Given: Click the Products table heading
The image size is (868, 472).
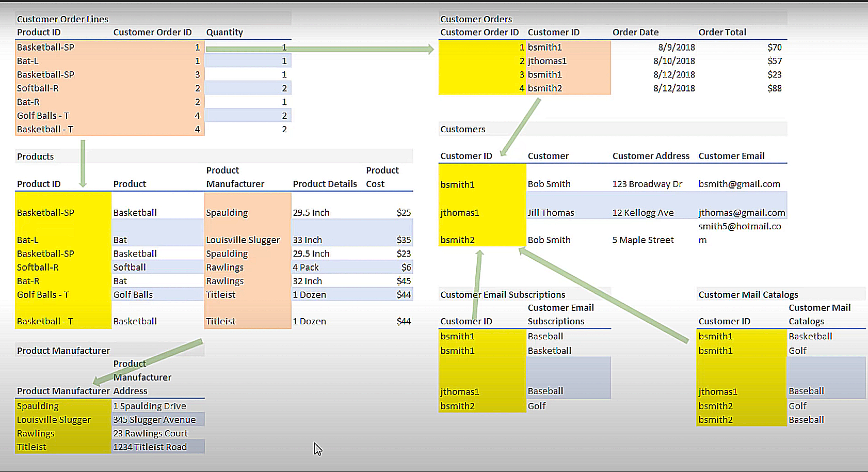Looking at the screenshot, I should (35, 156).
